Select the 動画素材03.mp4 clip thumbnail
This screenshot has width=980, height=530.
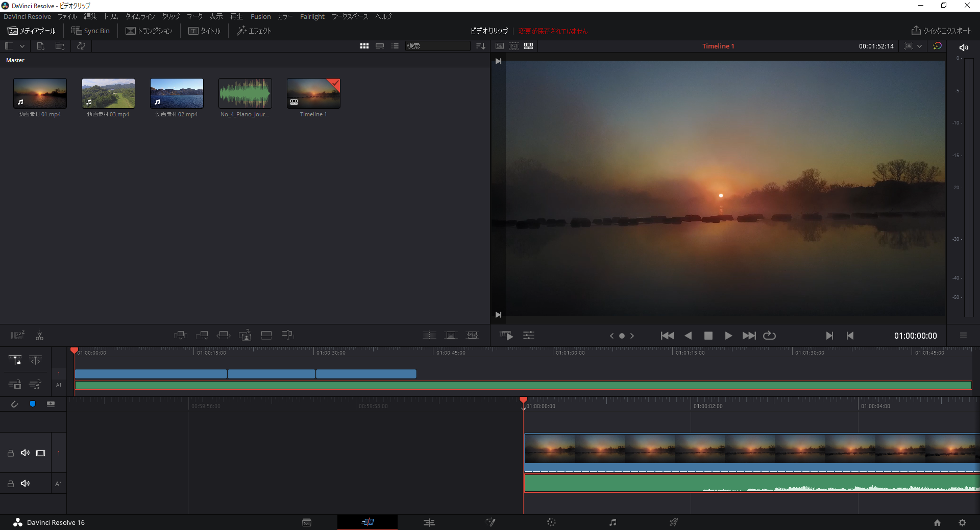coord(108,93)
